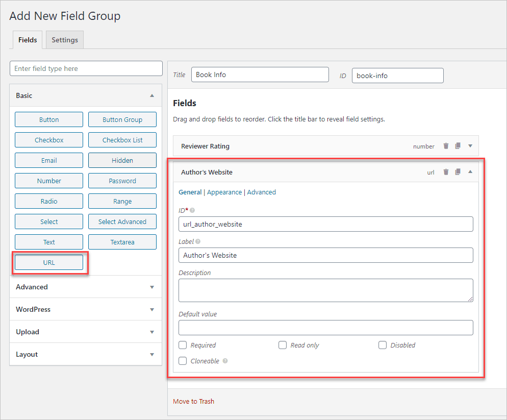The width and height of the screenshot is (507, 420).
Task: Enable the Required checkbox
Action: point(183,345)
